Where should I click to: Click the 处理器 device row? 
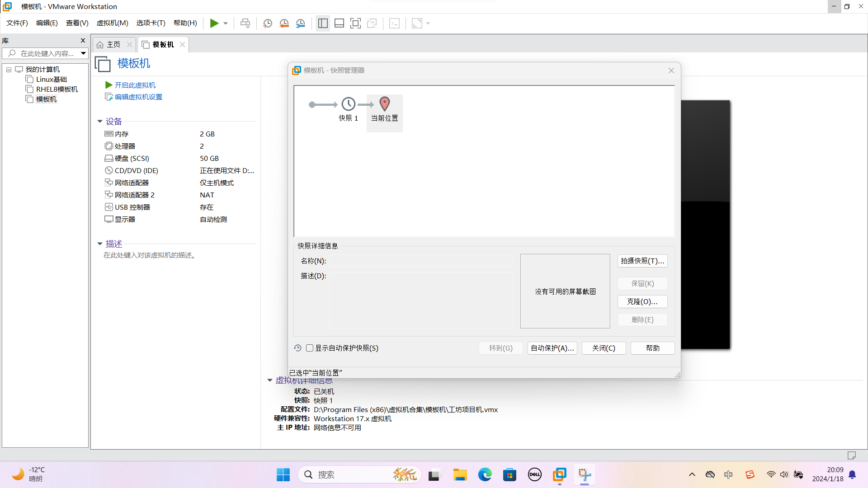pyautogui.click(x=179, y=146)
